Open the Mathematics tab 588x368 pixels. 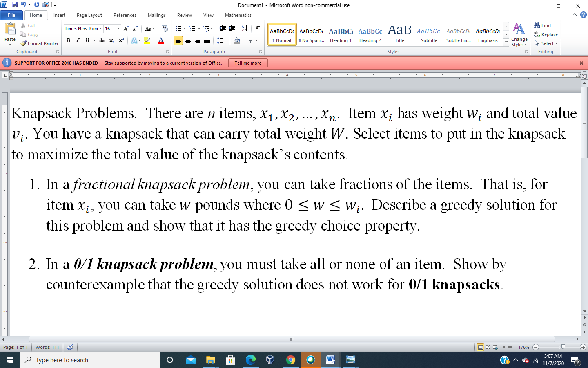point(238,15)
